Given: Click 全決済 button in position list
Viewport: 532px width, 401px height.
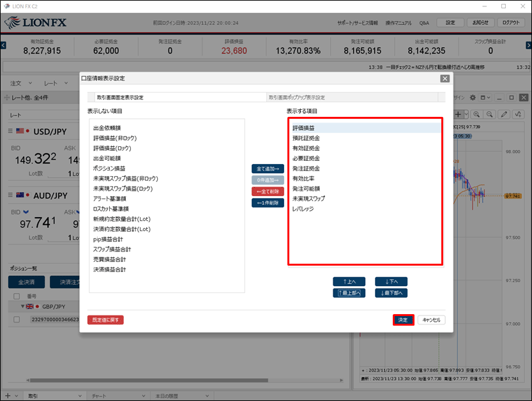Looking at the screenshot, I should click(x=26, y=282).
